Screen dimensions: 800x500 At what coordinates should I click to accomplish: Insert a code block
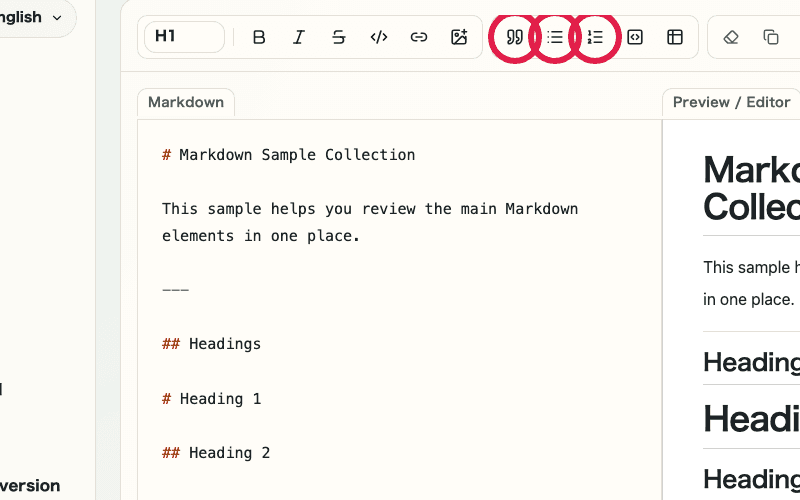[x=635, y=37]
